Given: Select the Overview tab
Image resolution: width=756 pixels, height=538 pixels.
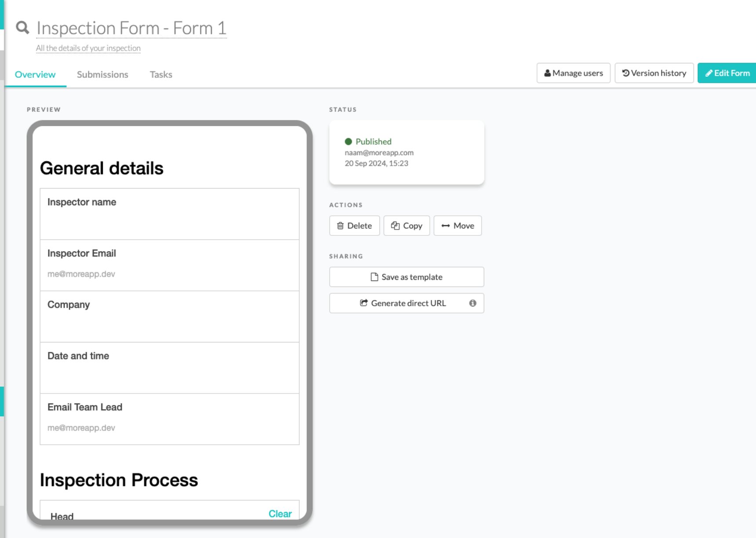Looking at the screenshot, I should 35,74.
